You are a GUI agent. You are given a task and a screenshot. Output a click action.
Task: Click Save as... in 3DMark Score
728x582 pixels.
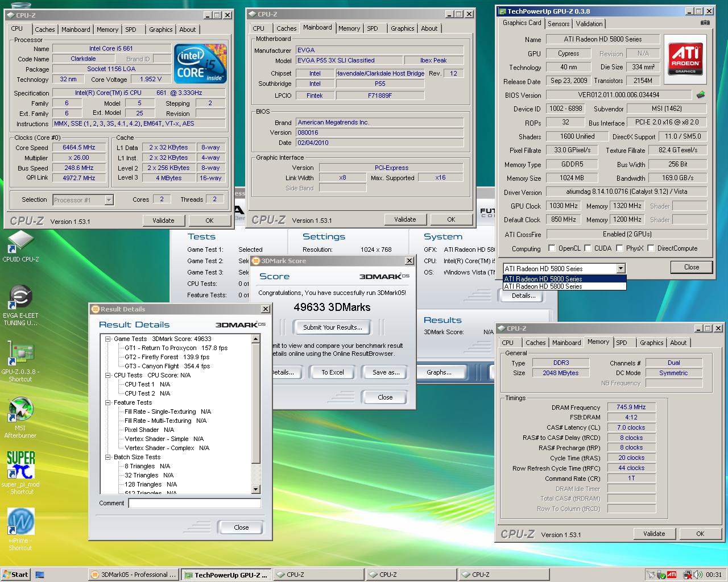386,372
